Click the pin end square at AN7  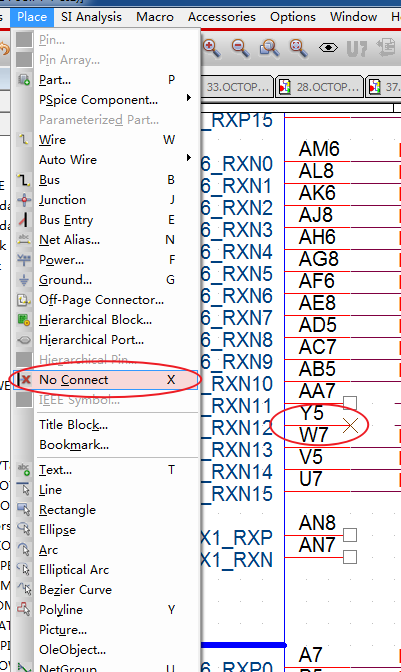(x=350, y=557)
